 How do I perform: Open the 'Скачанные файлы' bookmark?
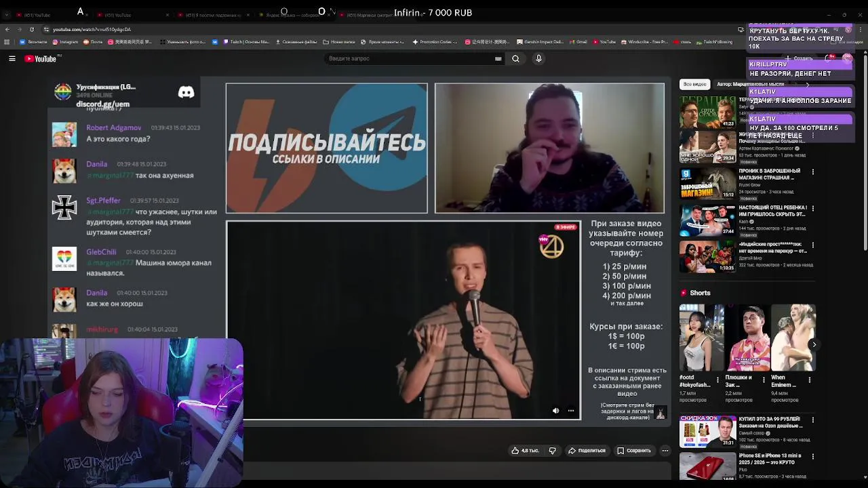pyautogui.click(x=297, y=42)
